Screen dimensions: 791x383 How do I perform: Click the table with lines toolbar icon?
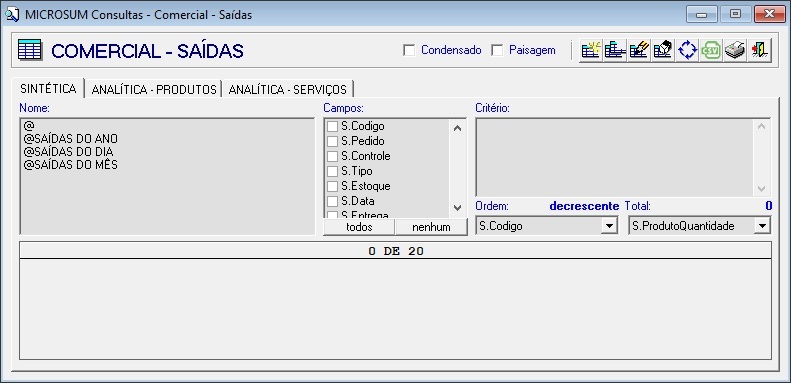(615, 50)
